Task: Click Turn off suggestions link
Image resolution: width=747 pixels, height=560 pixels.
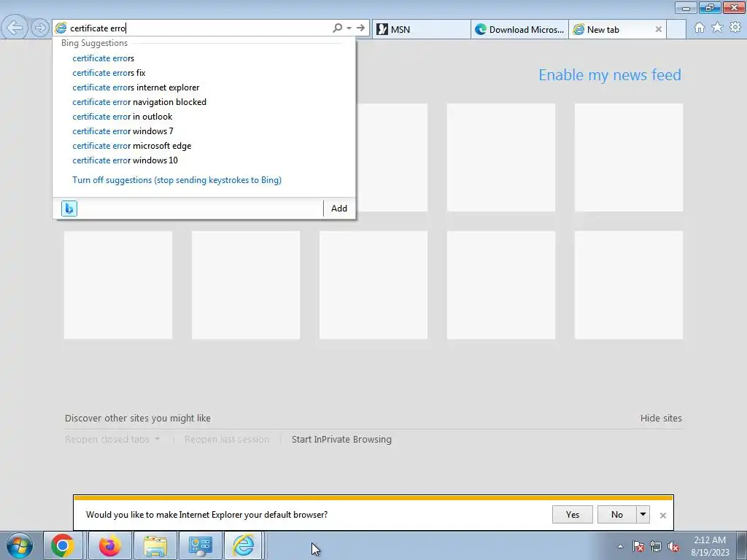Action: 177,180
